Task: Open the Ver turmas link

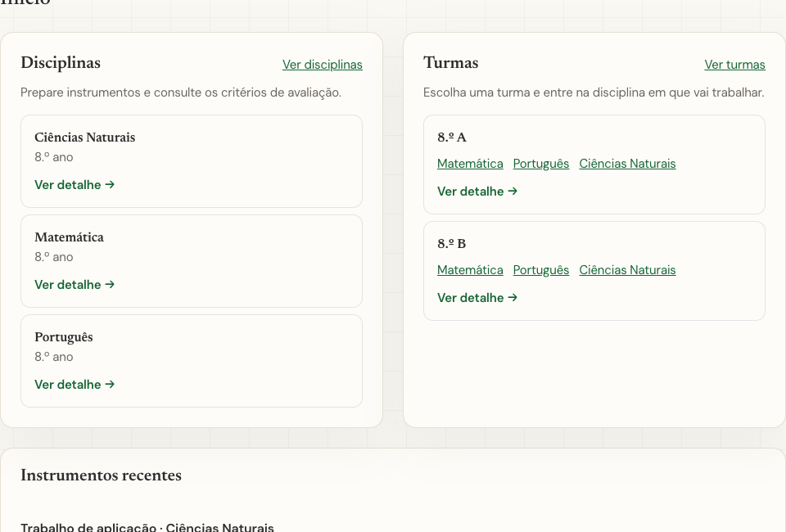Action: click(734, 65)
